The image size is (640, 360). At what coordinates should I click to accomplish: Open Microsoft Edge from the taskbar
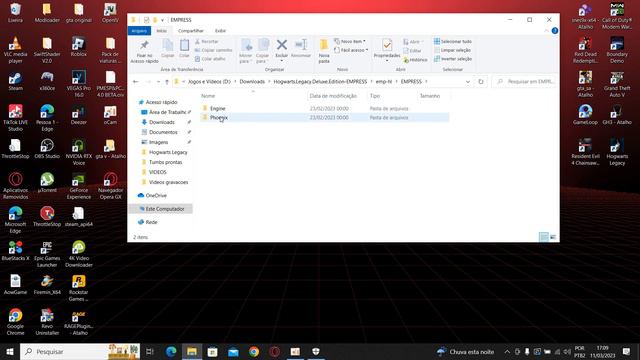[171, 351]
